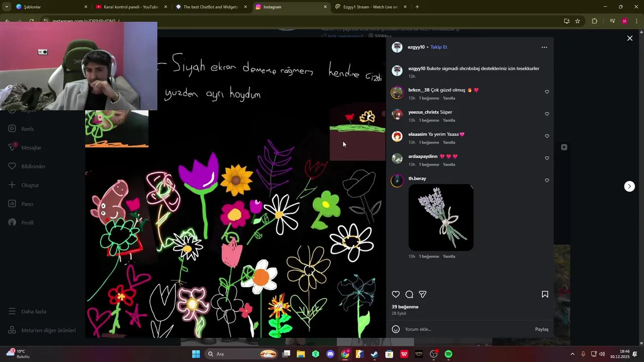
Task: Click the Paylaş button
Action: 541,329
